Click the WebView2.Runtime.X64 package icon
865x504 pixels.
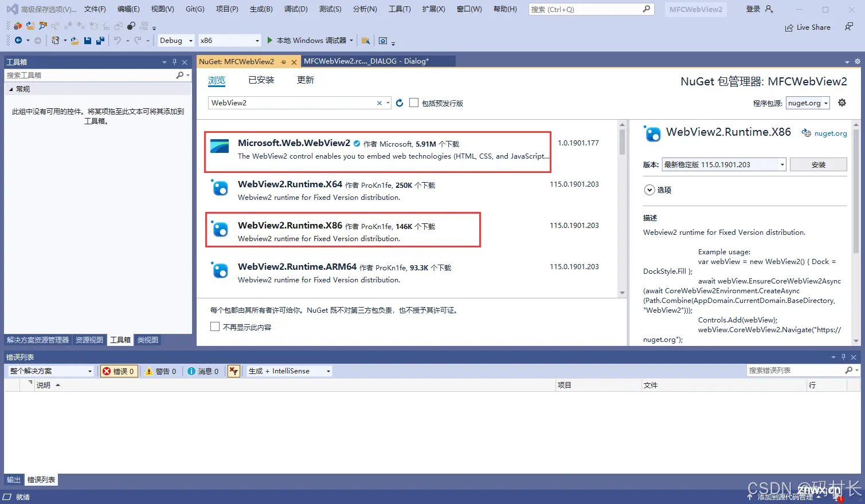[220, 187]
